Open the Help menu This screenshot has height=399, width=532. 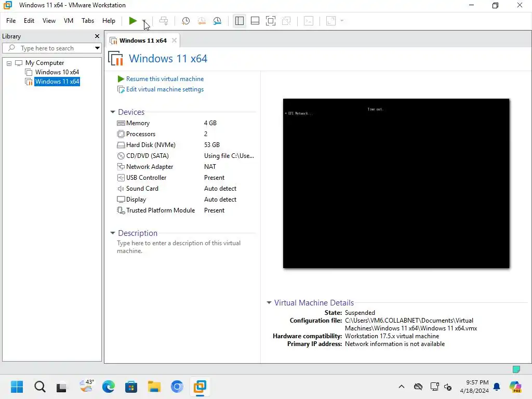coord(109,21)
